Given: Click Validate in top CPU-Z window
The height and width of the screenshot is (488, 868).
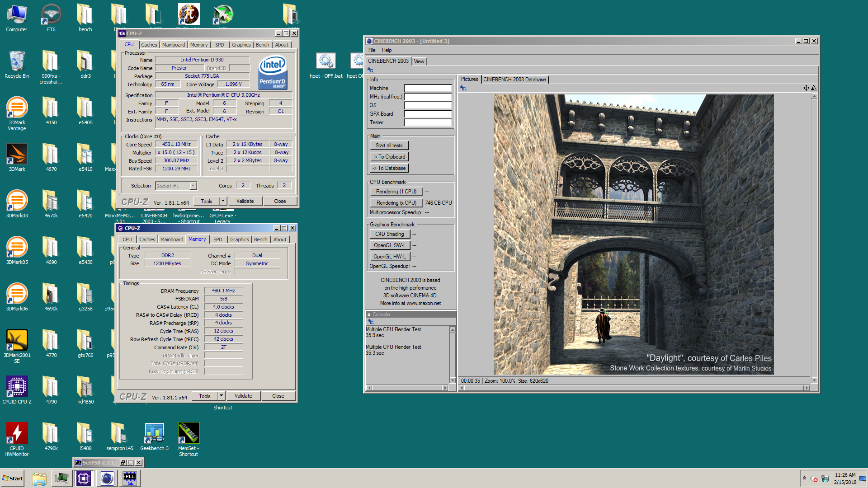Looking at the screenshot, I should click(245, 201).
